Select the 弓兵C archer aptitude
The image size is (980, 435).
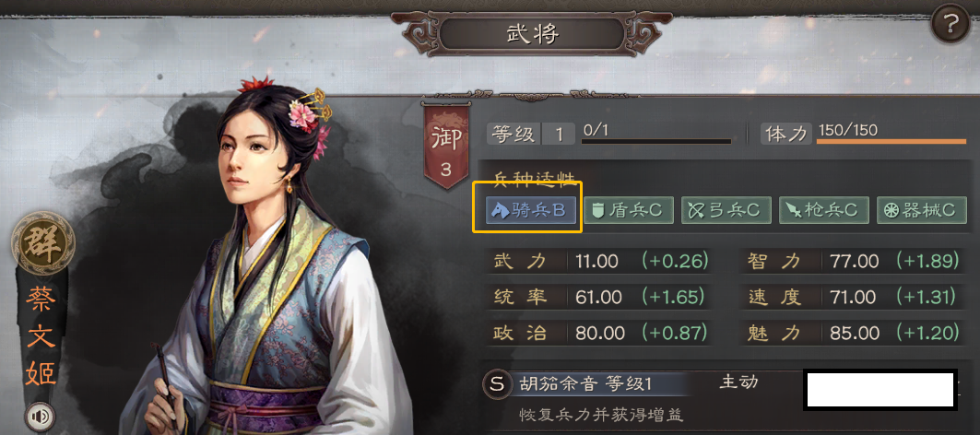(x=726, y=211)
